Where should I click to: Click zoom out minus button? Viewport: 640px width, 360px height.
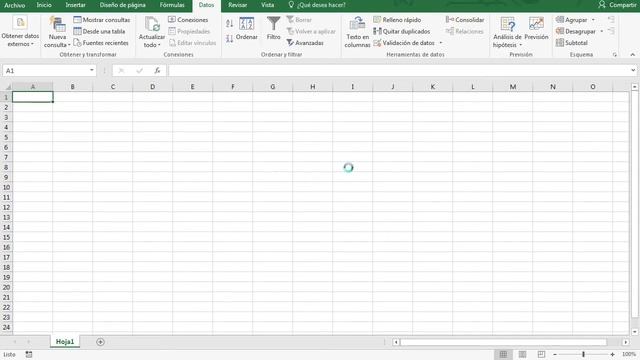tap(555, 354)
